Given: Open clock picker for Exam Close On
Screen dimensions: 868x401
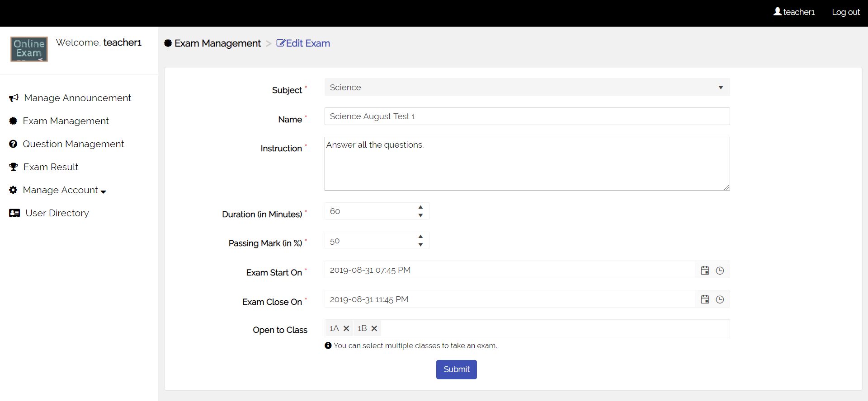Looking at the screenshot, I should click(720, 299).
